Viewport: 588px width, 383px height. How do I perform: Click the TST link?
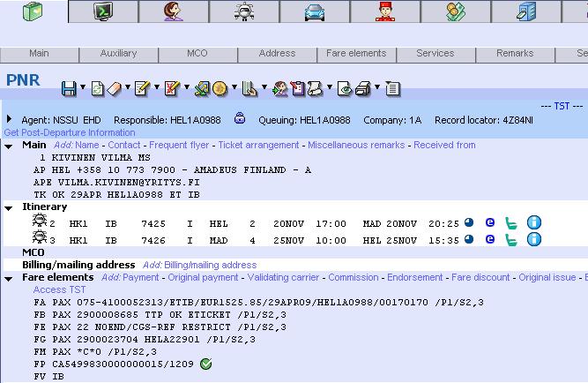(x=562, y=106)
